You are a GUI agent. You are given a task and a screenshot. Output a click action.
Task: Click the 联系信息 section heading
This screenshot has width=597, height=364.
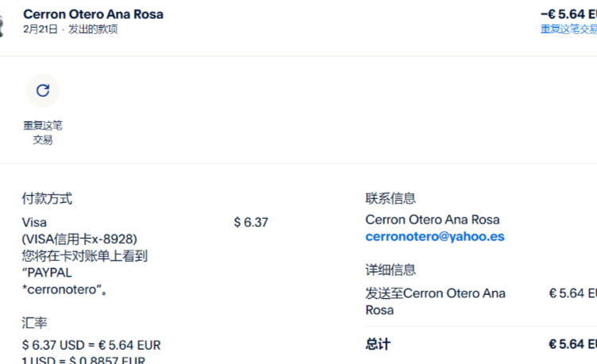pyautogui.click(x=391, y=198)
